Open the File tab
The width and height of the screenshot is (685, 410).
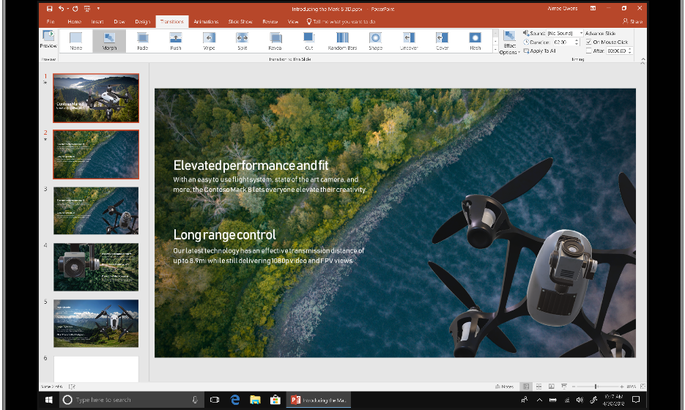coord(51,21)
